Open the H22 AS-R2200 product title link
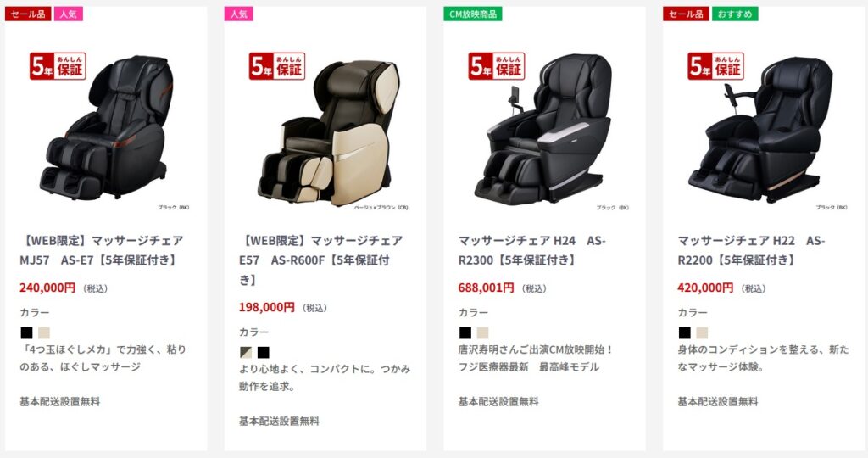 click(x=751, y=250)
